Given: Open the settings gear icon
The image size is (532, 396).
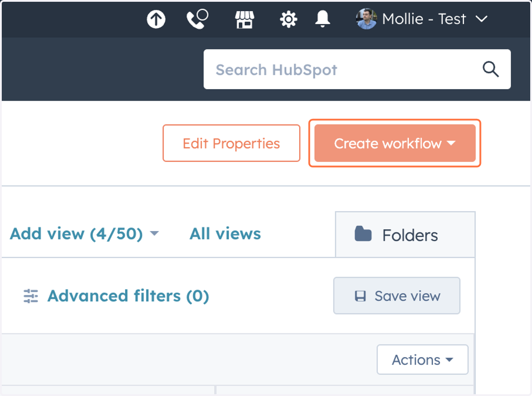Looking at the screenshot, I should point(289,20).
